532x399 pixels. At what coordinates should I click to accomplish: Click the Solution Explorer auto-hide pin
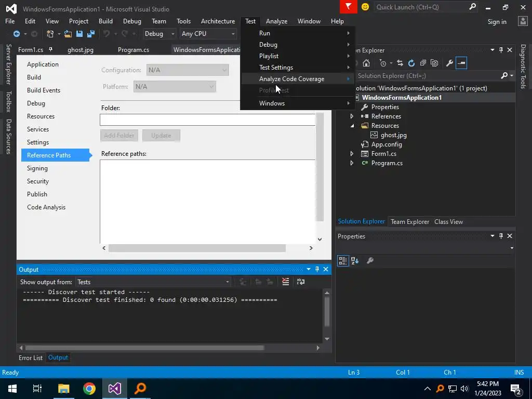coord(501,50)
